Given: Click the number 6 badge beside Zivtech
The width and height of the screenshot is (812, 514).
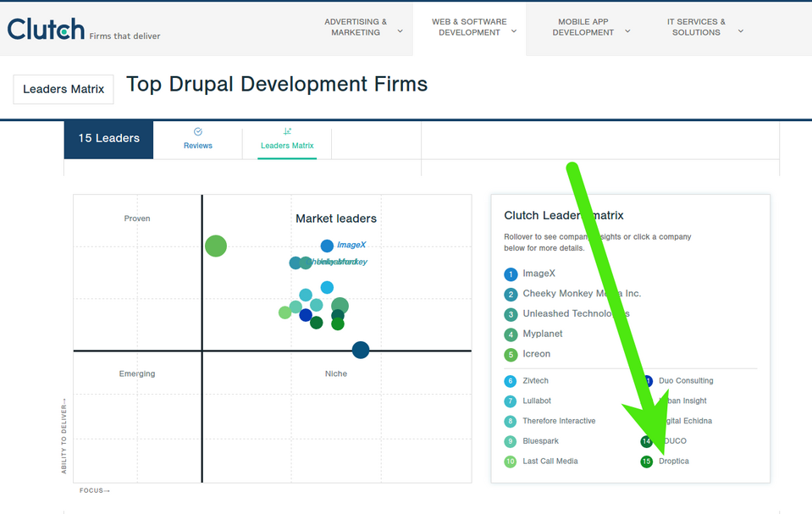Looking at the screenshot, I should (510, 381).
